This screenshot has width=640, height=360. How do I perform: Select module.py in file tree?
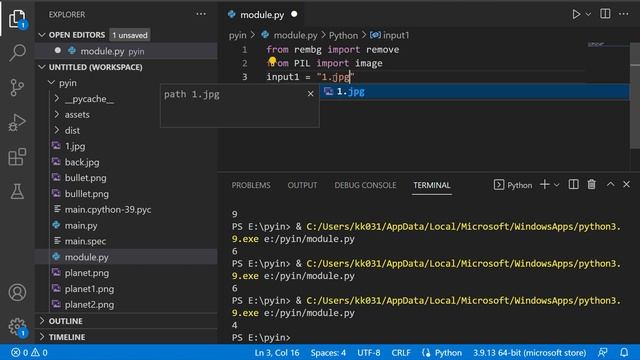click(x=127, y=257)
